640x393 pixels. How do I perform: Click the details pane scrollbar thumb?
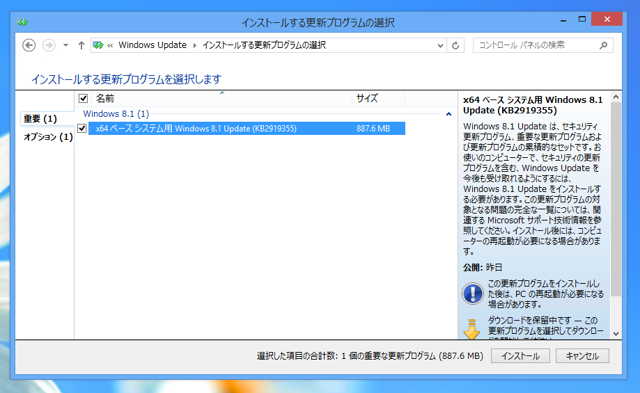point(616,199)
